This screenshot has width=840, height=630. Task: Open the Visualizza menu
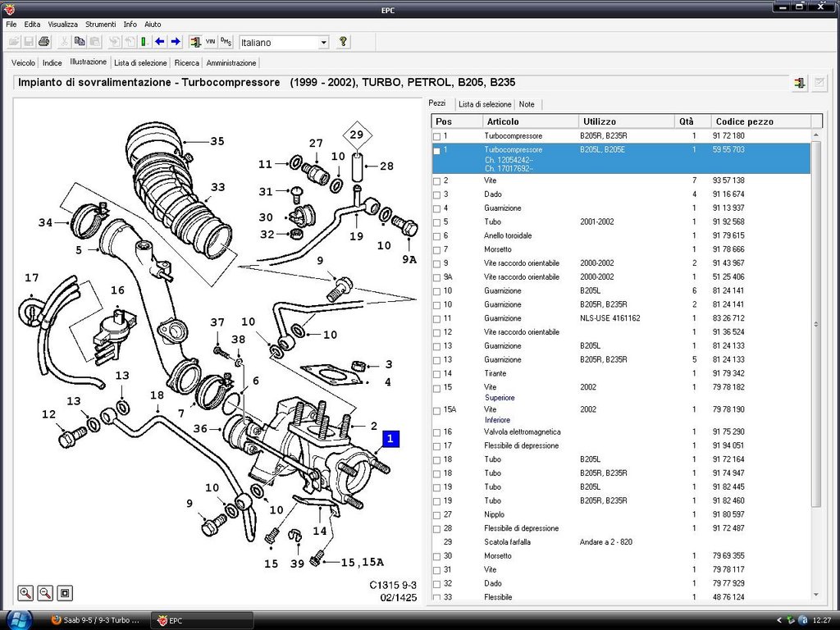62,25
